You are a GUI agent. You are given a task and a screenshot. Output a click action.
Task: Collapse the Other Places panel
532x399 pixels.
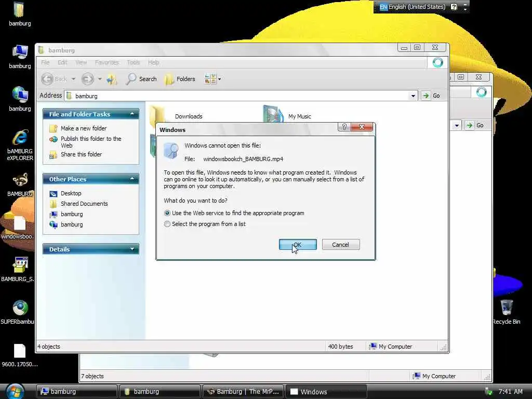coord(132,179)
